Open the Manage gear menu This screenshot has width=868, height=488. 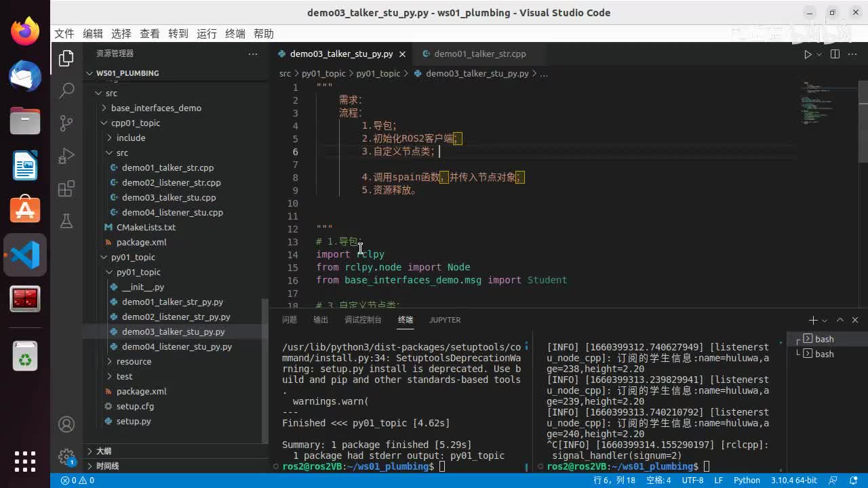point(66,456)
